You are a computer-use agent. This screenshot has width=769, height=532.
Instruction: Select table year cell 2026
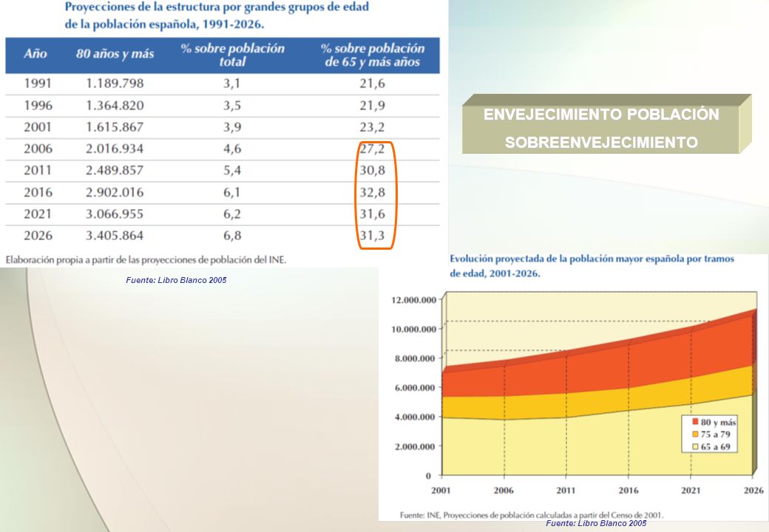38,235
